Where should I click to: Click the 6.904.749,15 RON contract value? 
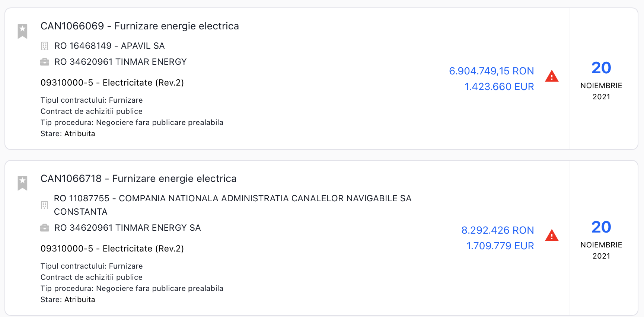[491, 71]
